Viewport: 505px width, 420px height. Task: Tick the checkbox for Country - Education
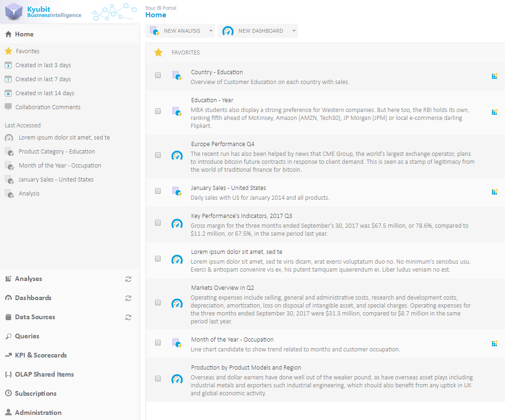(158, 75)
